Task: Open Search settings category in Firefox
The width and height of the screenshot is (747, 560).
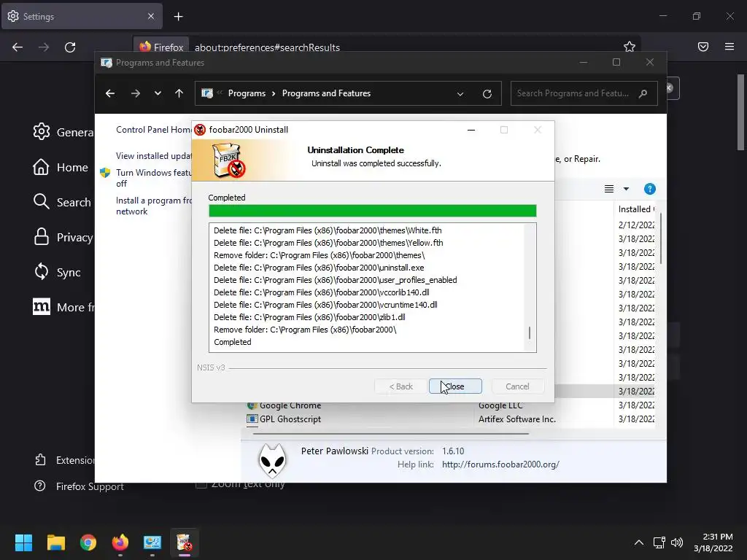Action: (x=62, y=202)
